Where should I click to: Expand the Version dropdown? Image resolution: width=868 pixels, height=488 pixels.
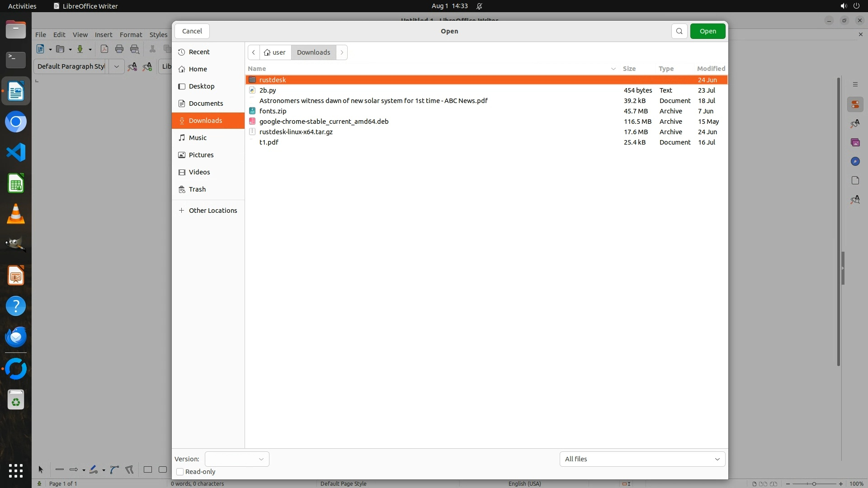(x=237, y=459)
